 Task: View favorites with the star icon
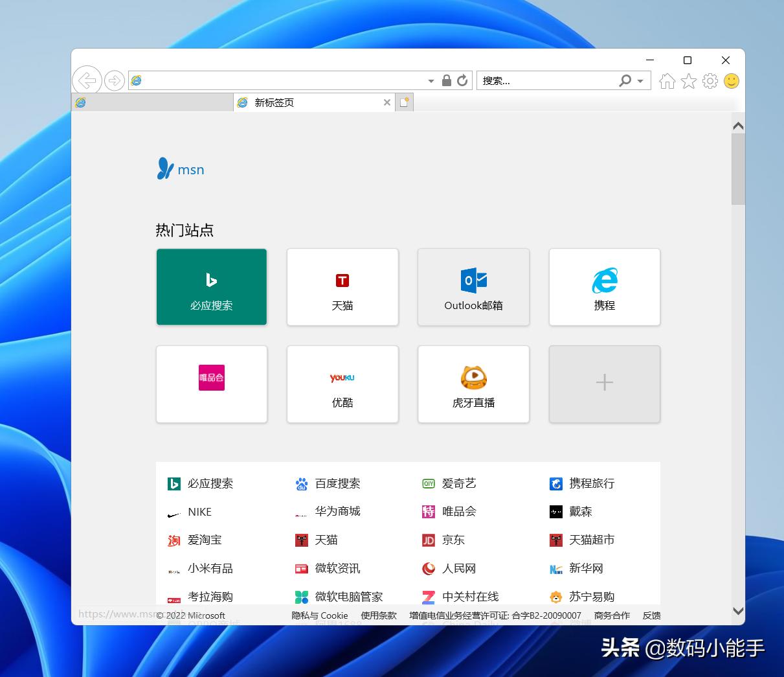tap(688, 81)
